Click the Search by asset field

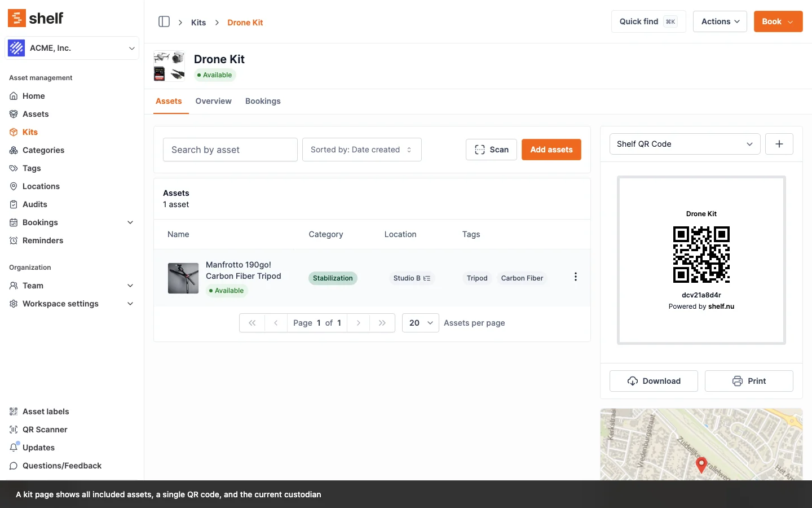230,150
